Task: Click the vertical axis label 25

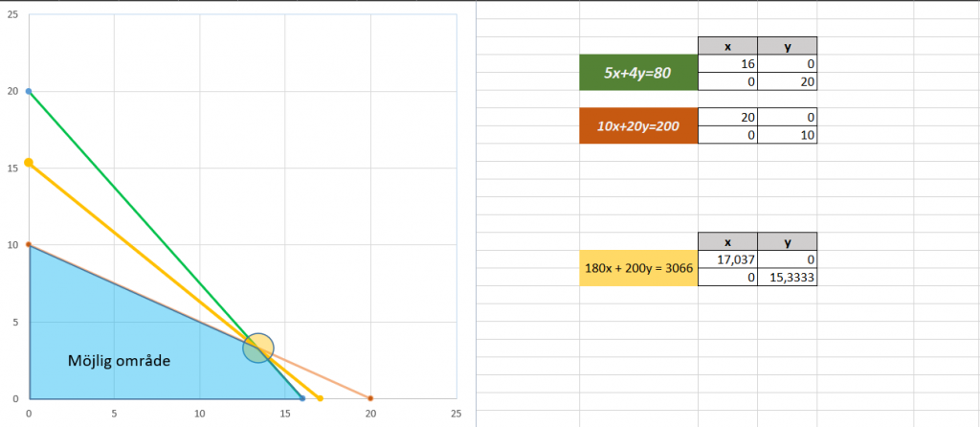Action: (x=12, y=15)
